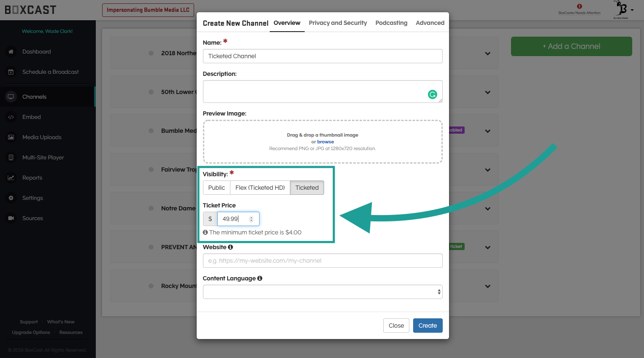Click the Sources camera icon
Viewport: 644px width, 358px height.
click(11, 218)
